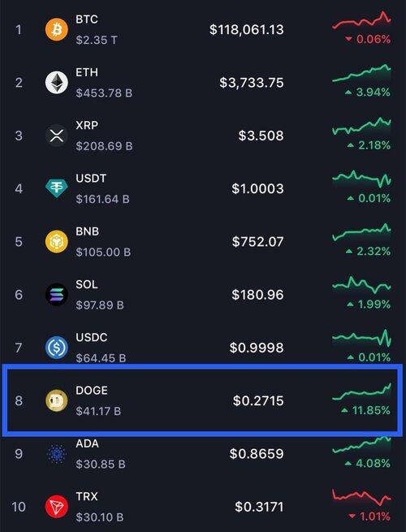Click the yellow BNB icon
This screenshot has height=532, width=406.
pos(57,241)
